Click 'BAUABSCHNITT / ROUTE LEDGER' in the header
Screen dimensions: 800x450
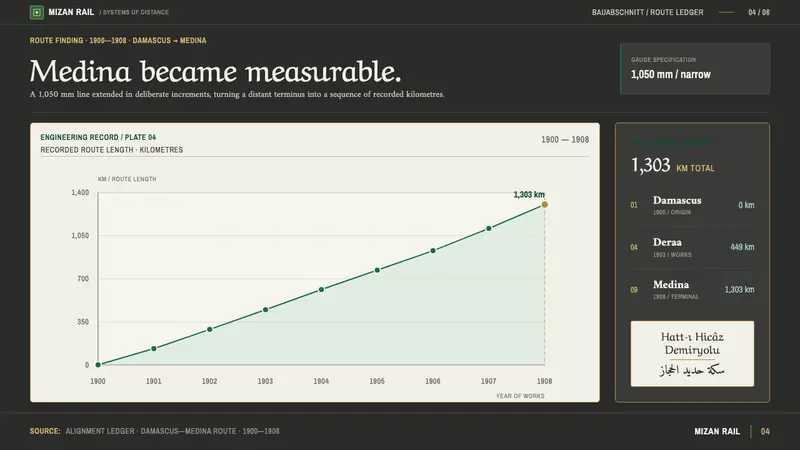point(647,12)
